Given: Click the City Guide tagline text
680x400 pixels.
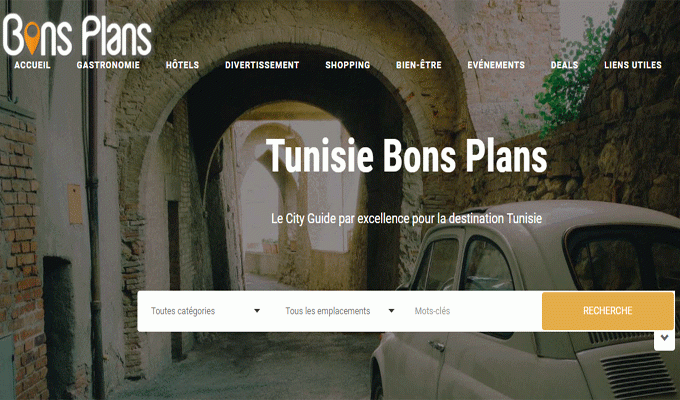Looking at the screenshot, I should coord(407,218).
